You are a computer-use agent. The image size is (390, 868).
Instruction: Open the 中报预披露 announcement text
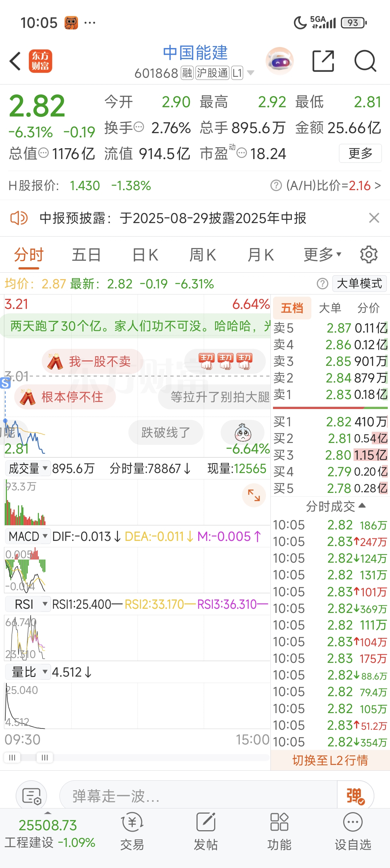click(173, 218)
